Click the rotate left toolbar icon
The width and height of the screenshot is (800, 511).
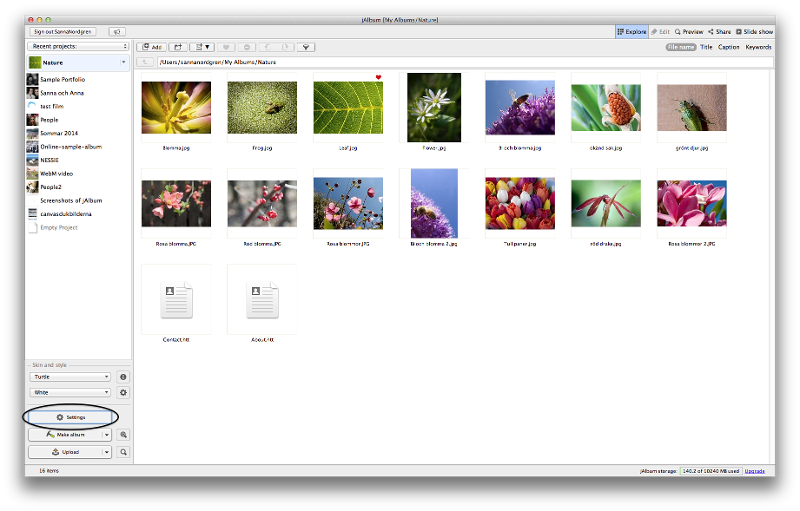(x=267, y=47)
